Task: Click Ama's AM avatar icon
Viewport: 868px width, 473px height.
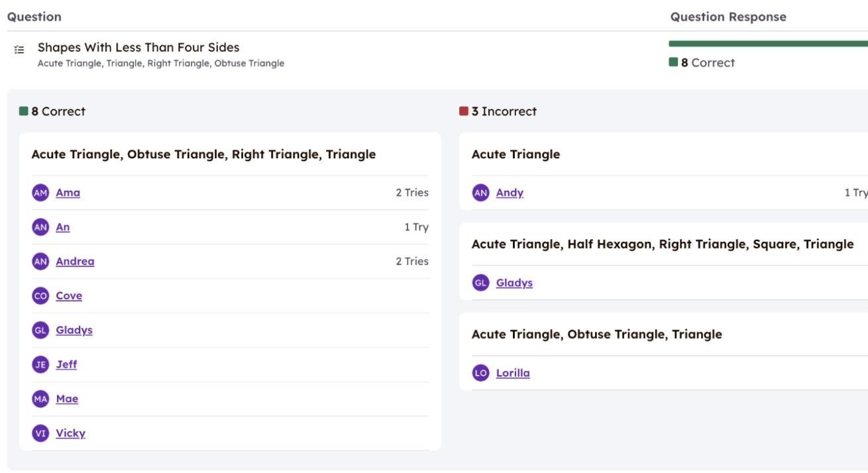Action: click(40, 193)
